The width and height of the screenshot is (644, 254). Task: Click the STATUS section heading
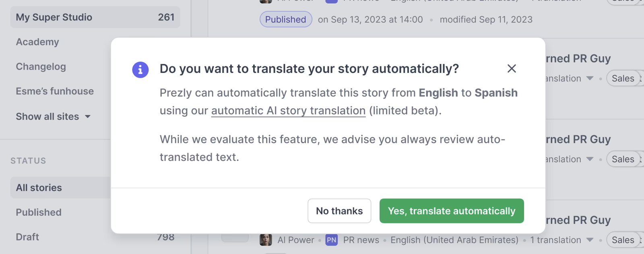tap(28, 161)
